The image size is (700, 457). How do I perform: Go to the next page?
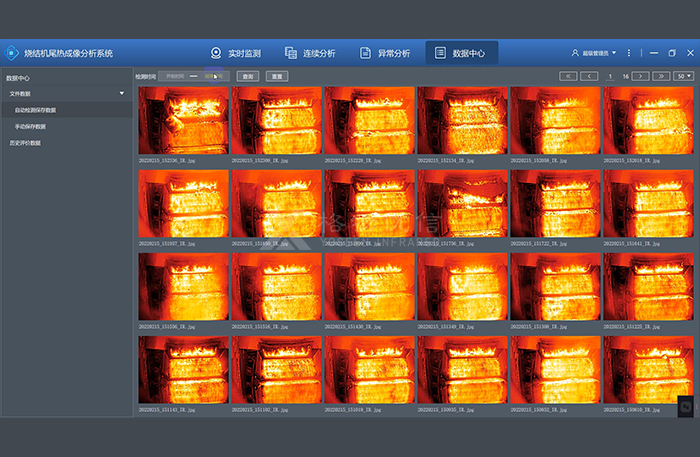643,76
